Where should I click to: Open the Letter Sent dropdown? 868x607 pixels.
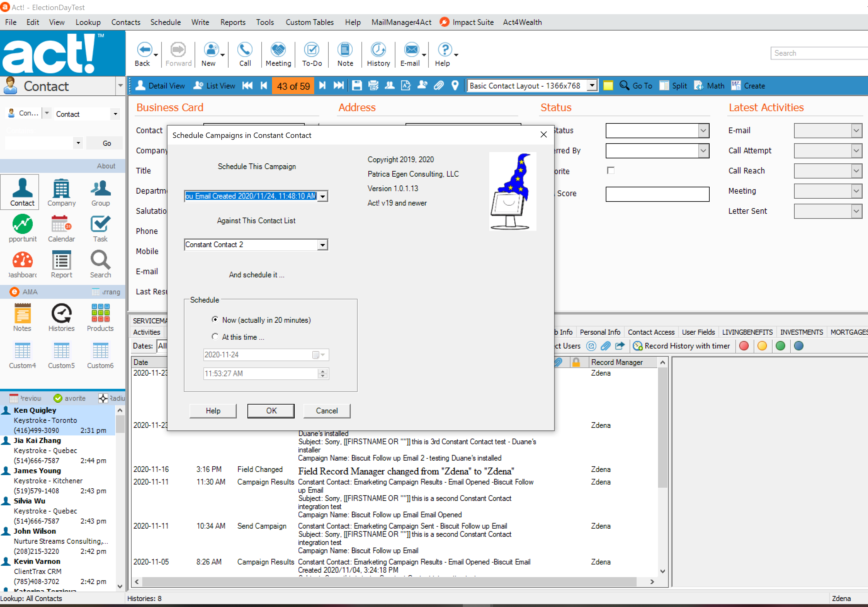click(856, 211)
